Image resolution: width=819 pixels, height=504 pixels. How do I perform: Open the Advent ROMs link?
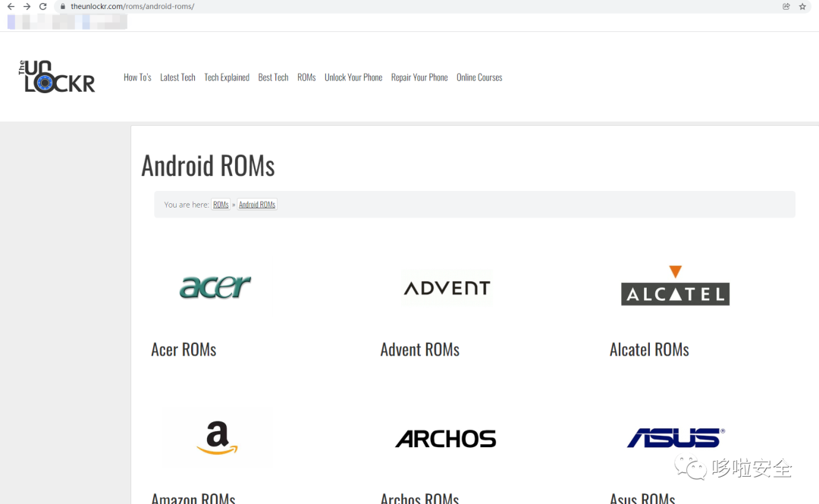[x=420, y=349]
